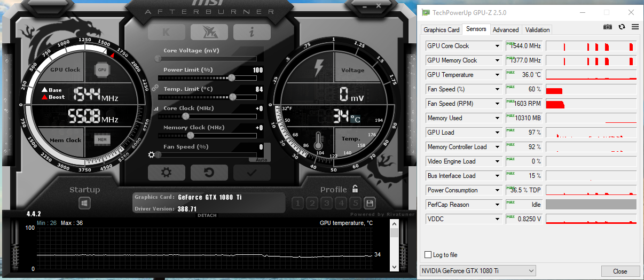Apply settings with the checkmark button

(x=252, y=172)
